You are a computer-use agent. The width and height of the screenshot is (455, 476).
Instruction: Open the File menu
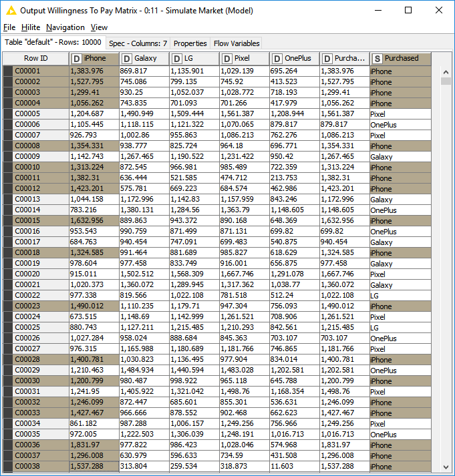[9, 27]
